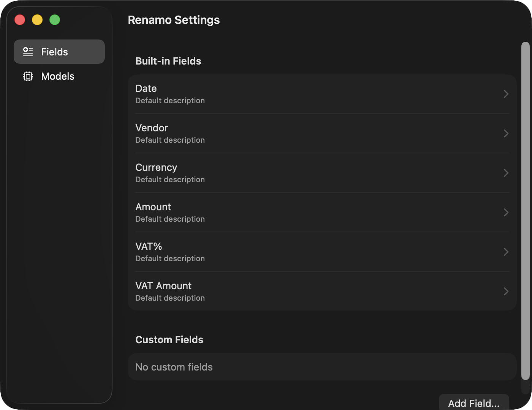532x410 pixels.
Task: Expand the Currency field chevron
Action: click(506, 173)
